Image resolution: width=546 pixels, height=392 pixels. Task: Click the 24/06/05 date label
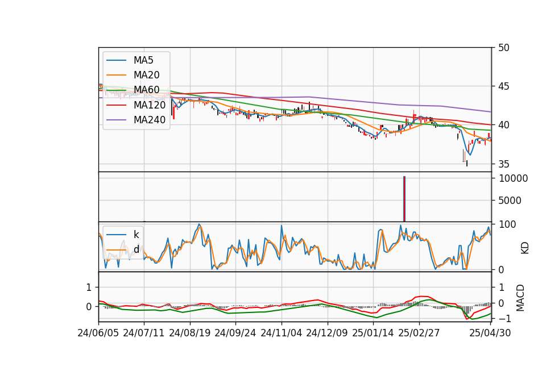pyautogui.click(x=98, y=333)
